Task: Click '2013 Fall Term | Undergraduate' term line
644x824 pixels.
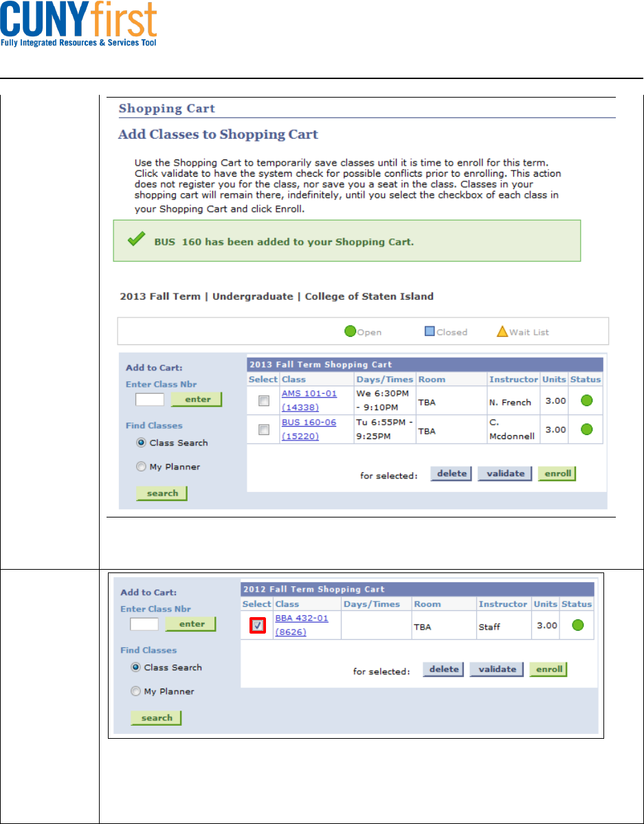Action: (x=277, y=296)
